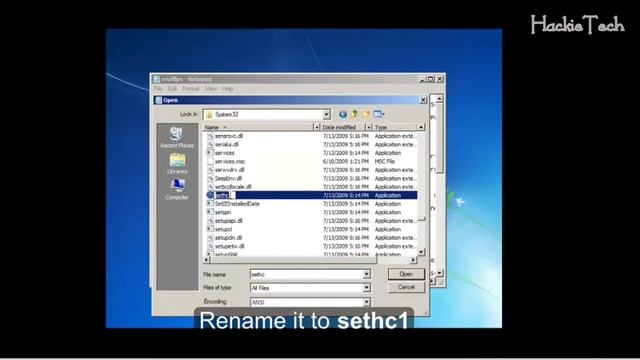Click the services.msc file icon

[x=210, y=161]
